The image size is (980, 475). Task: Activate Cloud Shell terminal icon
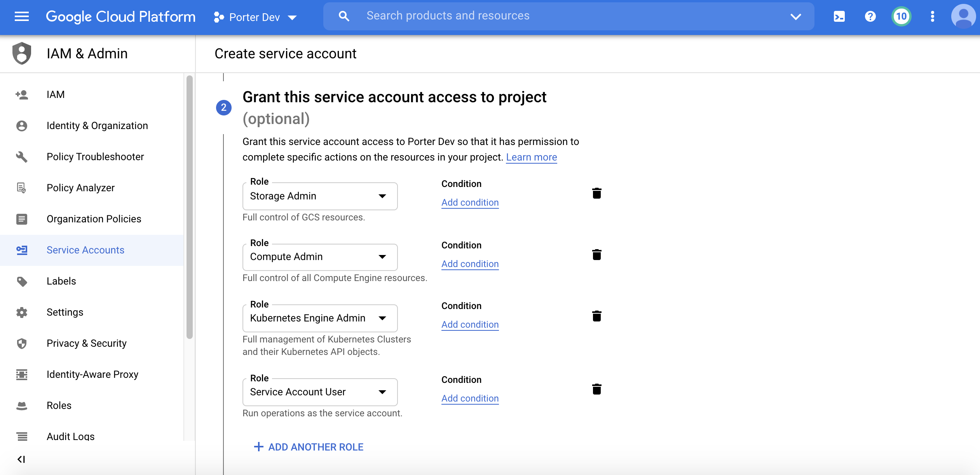point(839,16)
